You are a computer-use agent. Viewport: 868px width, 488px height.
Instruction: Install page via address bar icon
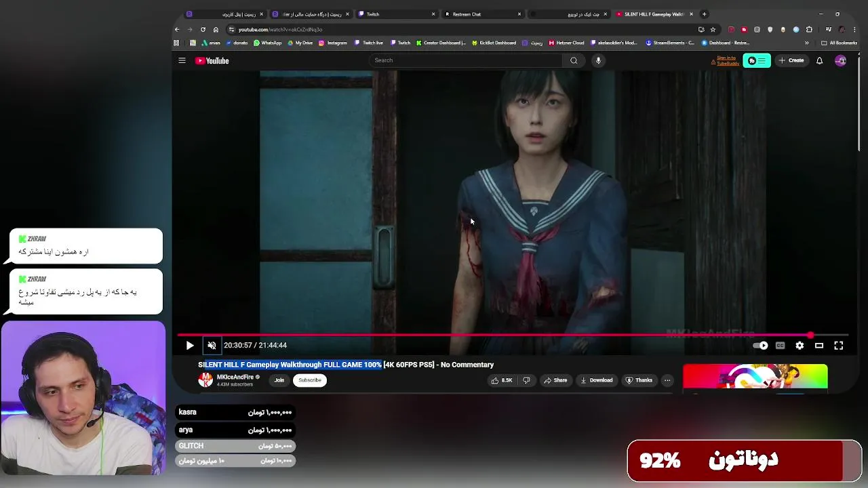pos(701,29)
